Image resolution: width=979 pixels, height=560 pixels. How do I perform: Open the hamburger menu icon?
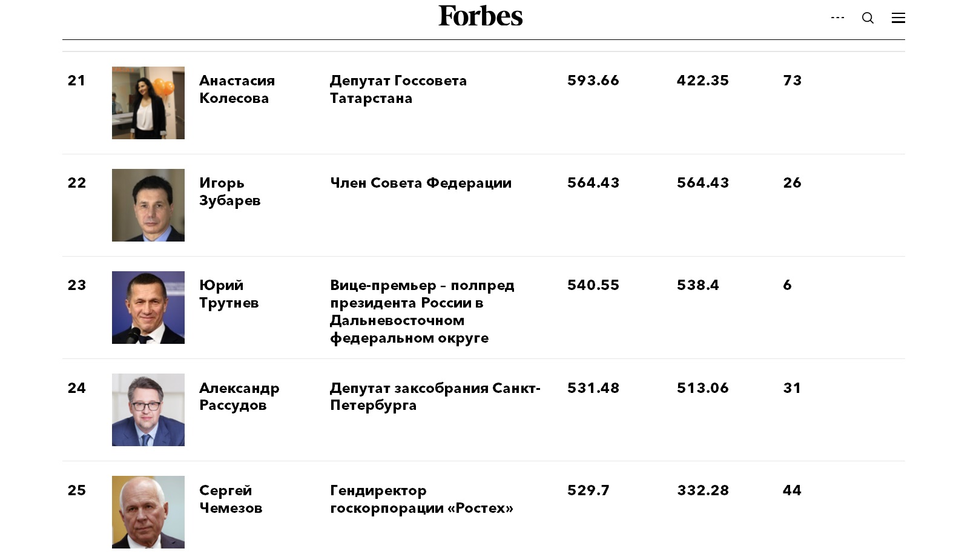click(x=898, y=18)
